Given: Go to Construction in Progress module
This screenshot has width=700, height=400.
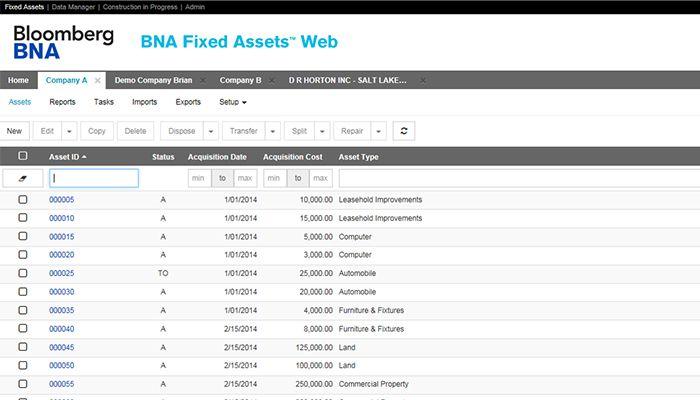Looking at the screenshot, I should (x=140, y=7).
